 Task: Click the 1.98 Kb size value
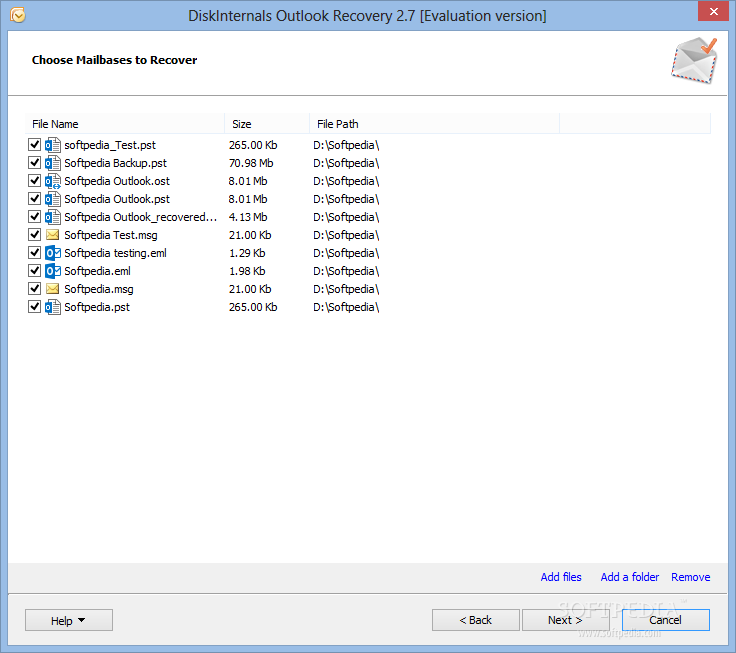click(247, 271)
